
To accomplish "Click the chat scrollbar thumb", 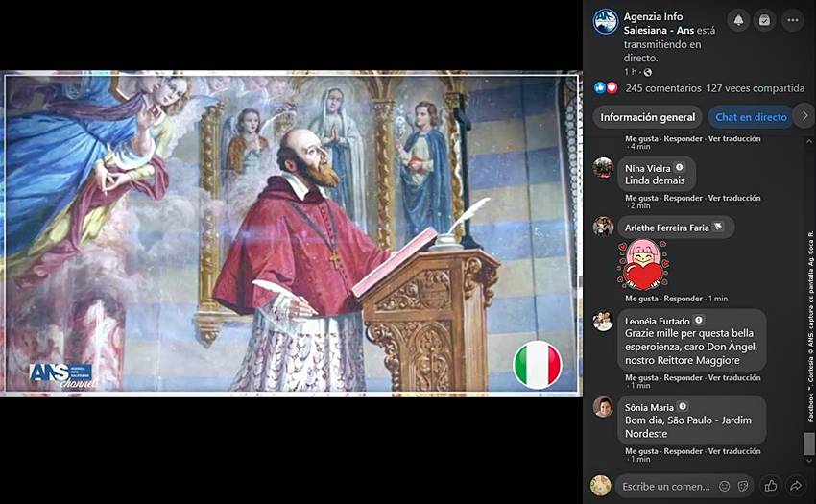I will coord(808,443).
